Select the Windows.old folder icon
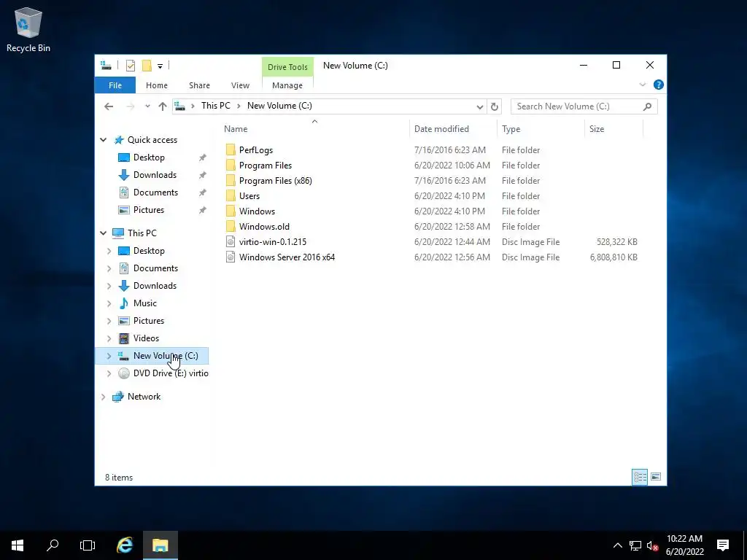747x560 pixels. 231,227
